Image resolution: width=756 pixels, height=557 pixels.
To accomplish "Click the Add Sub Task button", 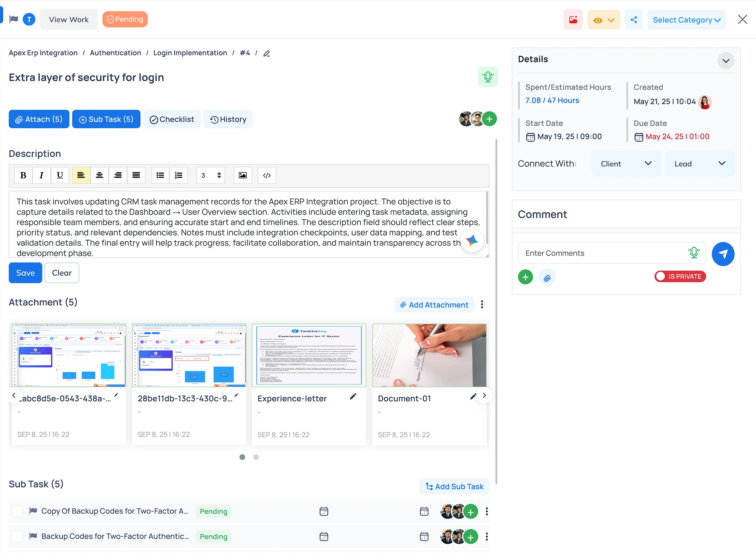I will click(454, 487).
